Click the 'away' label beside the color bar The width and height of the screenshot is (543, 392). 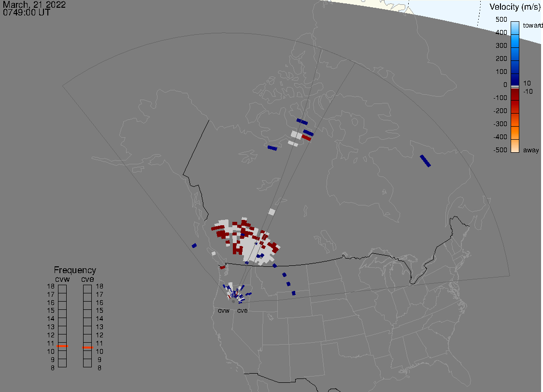[531, 150]
